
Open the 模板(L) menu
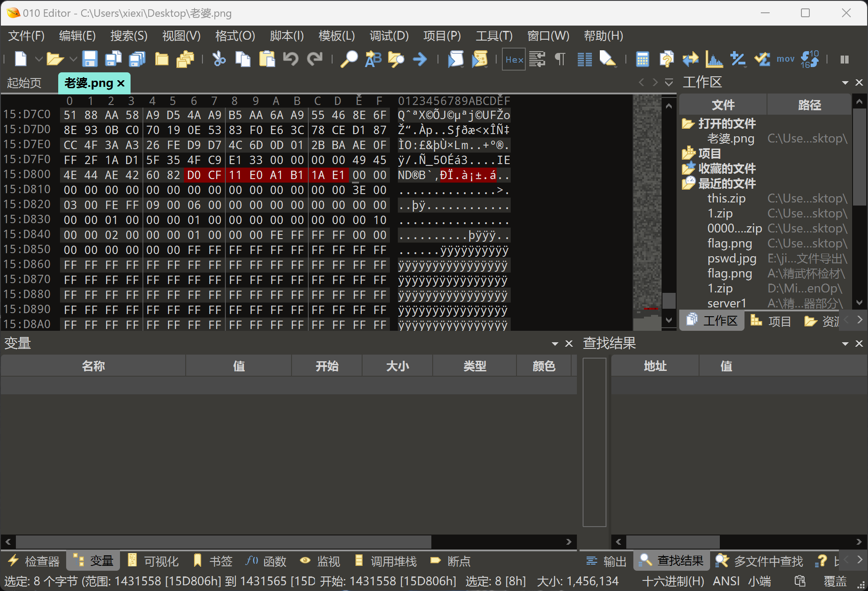click(337, 36)
